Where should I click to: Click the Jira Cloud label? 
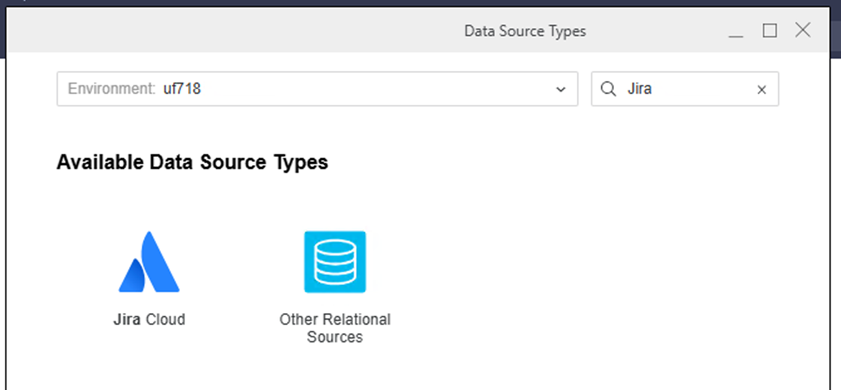(x=149, y=320)
